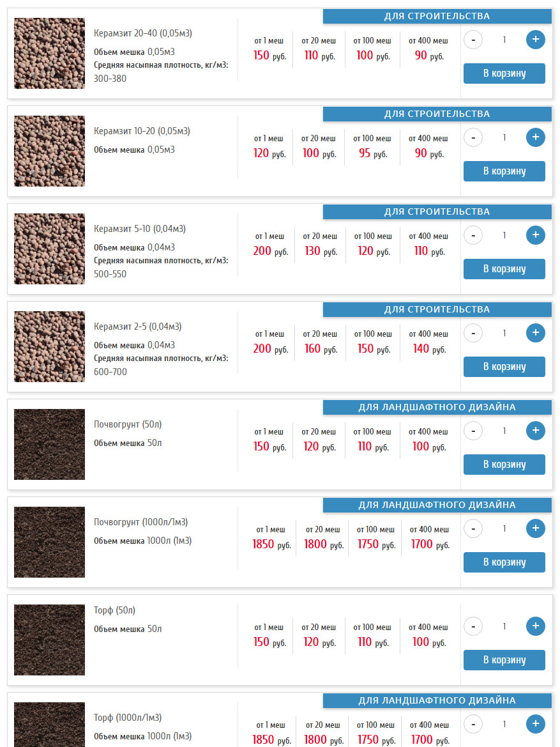Click plus button for Торф (1000л/1м3)

tap(535, 724)
